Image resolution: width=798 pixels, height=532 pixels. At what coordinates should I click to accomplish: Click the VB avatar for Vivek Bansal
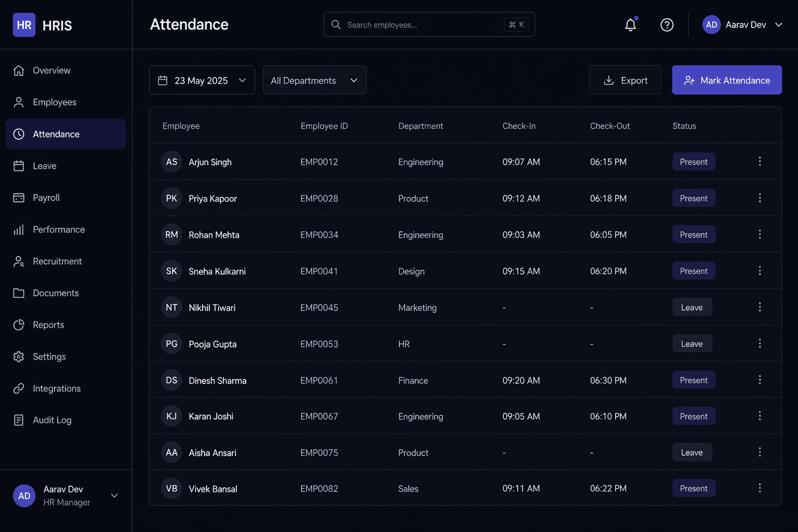coord(171,488)
